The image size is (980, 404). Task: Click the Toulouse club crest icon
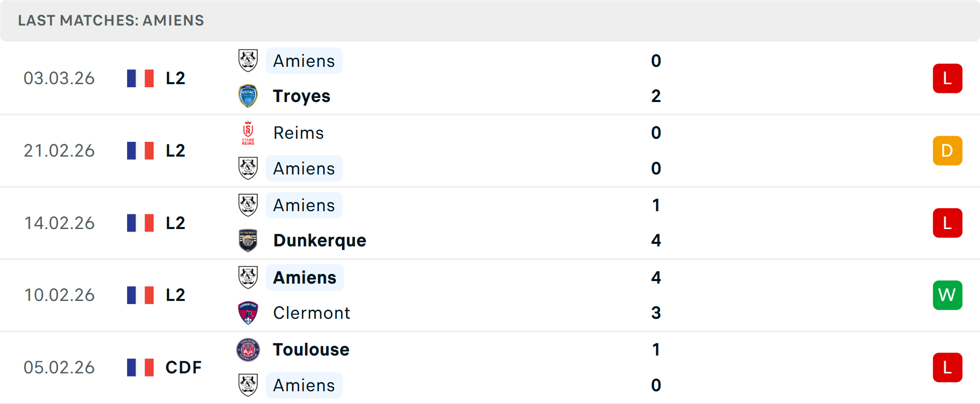[248, 350]
